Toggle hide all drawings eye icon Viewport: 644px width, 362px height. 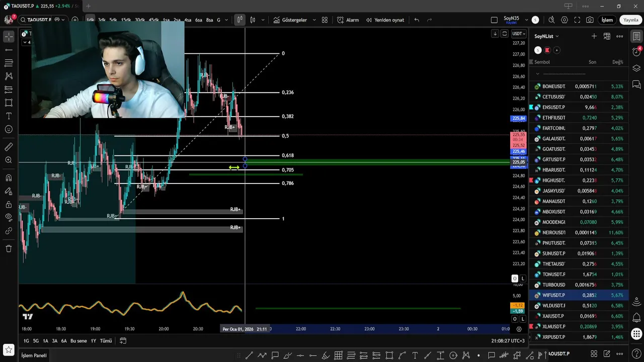point(9,218)
